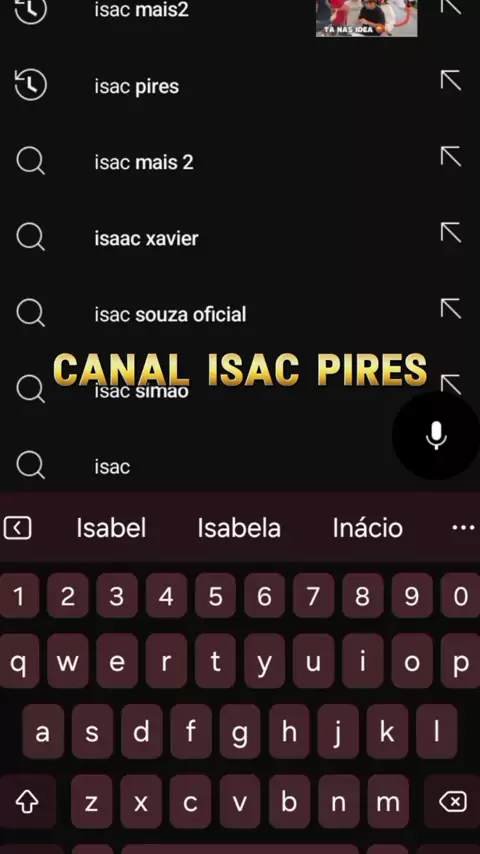Select the isac suggestion at list bottom

tap(112, 467)
